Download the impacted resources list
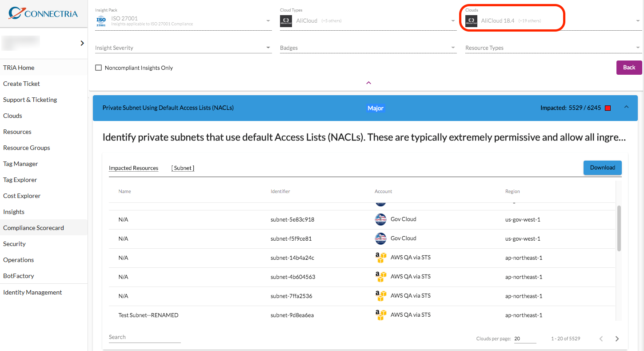This screenshot has width=644, height=351. pyautogui.click(x=602, y=168)
